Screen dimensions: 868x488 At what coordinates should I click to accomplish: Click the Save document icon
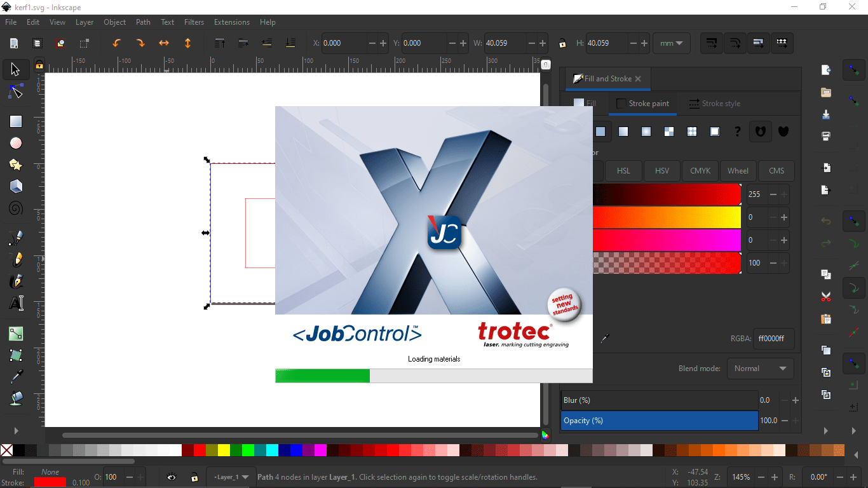point(826,115)
